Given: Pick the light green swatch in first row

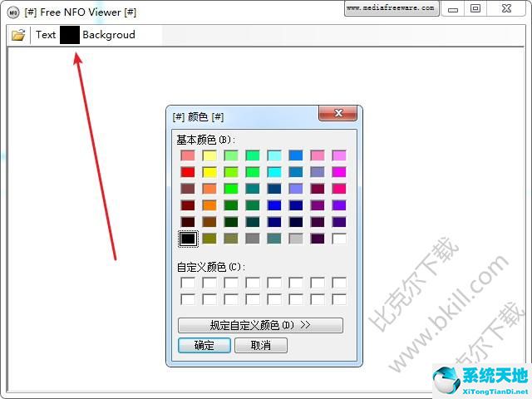Looking at the screenshot, I should click(x=231, y=155).
